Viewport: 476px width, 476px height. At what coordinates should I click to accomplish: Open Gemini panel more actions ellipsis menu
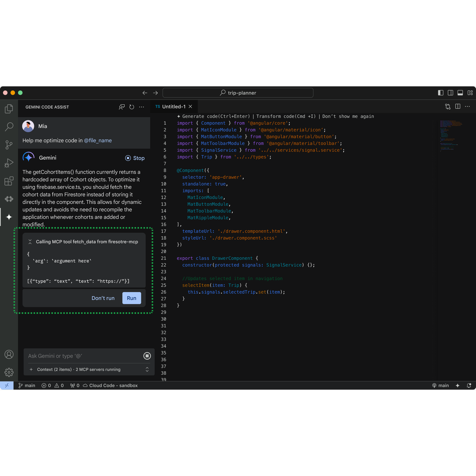pyautogui.click(x=141, y=107)
